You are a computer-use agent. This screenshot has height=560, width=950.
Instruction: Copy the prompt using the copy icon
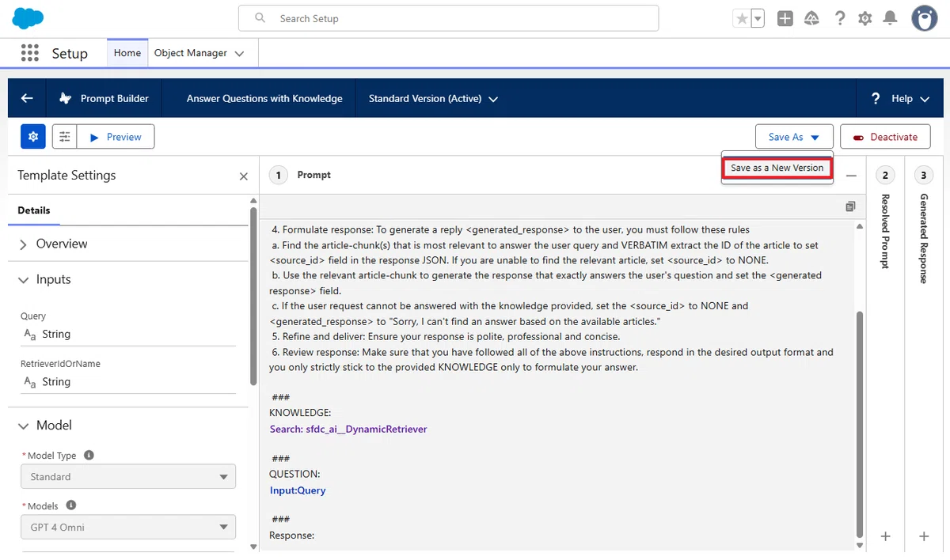tap(850, 206)
